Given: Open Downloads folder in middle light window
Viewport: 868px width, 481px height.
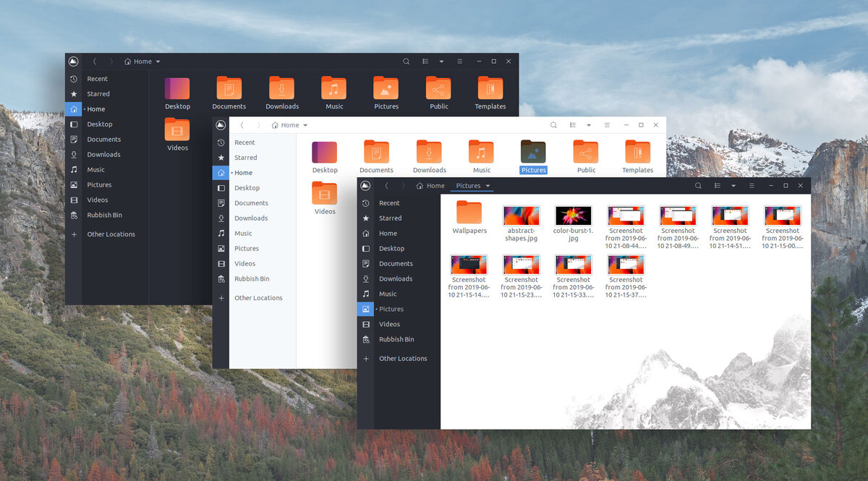Looking at the screenshot, I should 429,152.
